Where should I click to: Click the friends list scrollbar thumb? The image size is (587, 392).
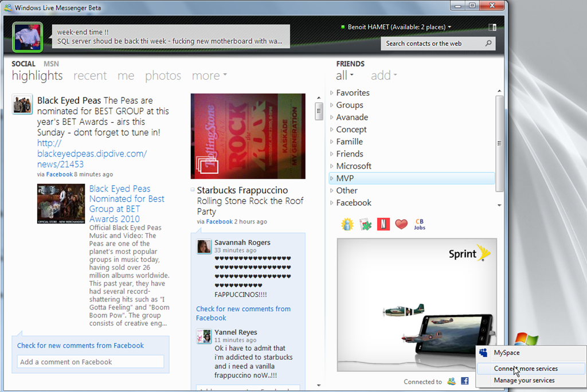[x=499, y=143]
